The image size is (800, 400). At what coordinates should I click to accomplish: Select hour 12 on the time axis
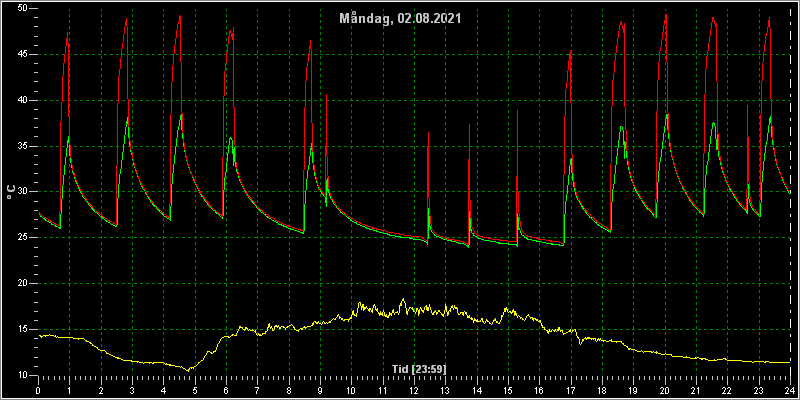414,390
